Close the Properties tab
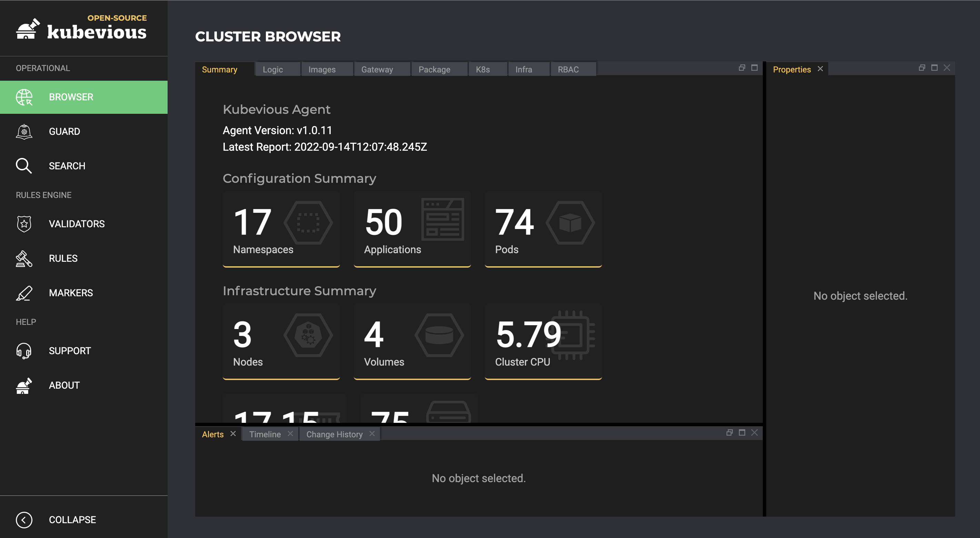This screenshot has width=980, height=538. [x=820, y=69]
